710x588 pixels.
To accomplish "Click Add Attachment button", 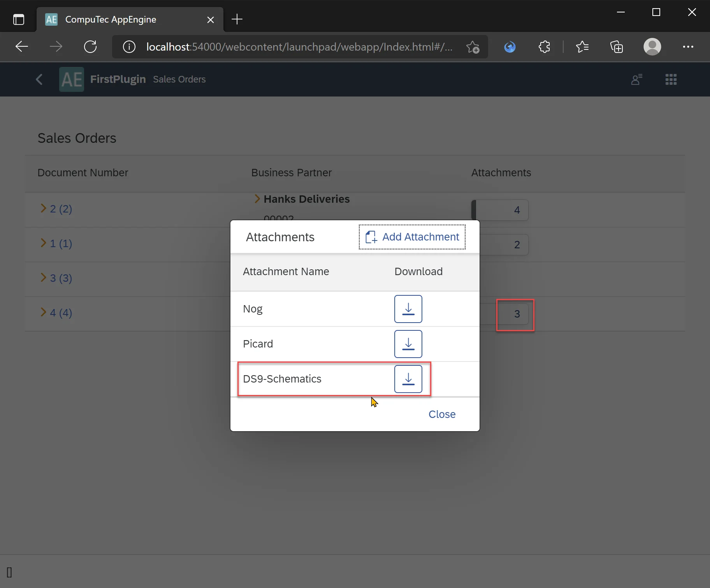I will (x=412, y=237).
